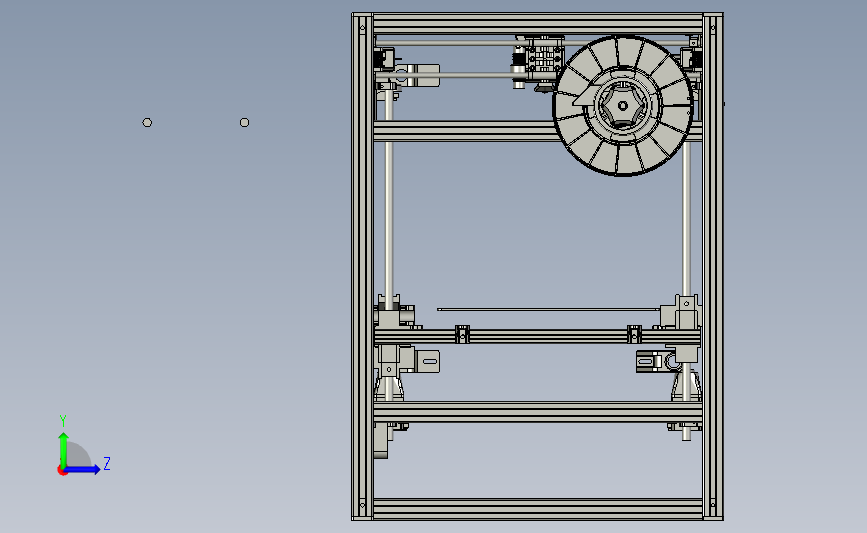
Task: Click the blue Z label beside the triad
Action: tap(107, 463)
